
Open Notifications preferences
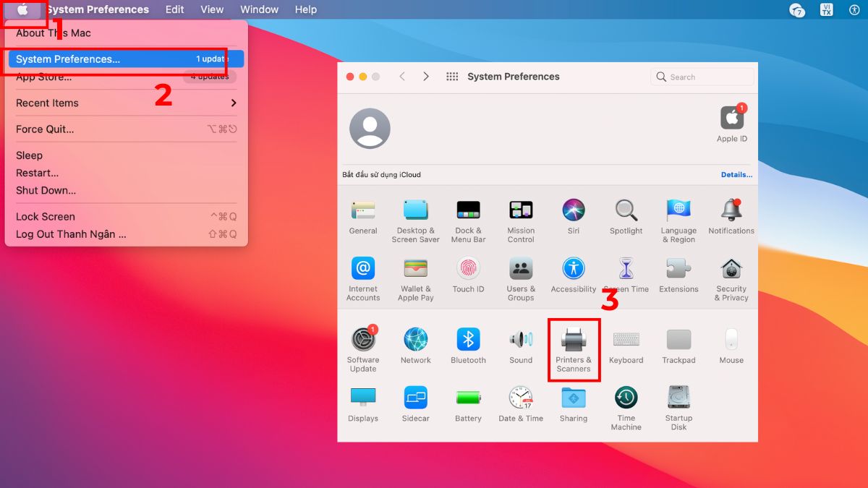(731, 217)
